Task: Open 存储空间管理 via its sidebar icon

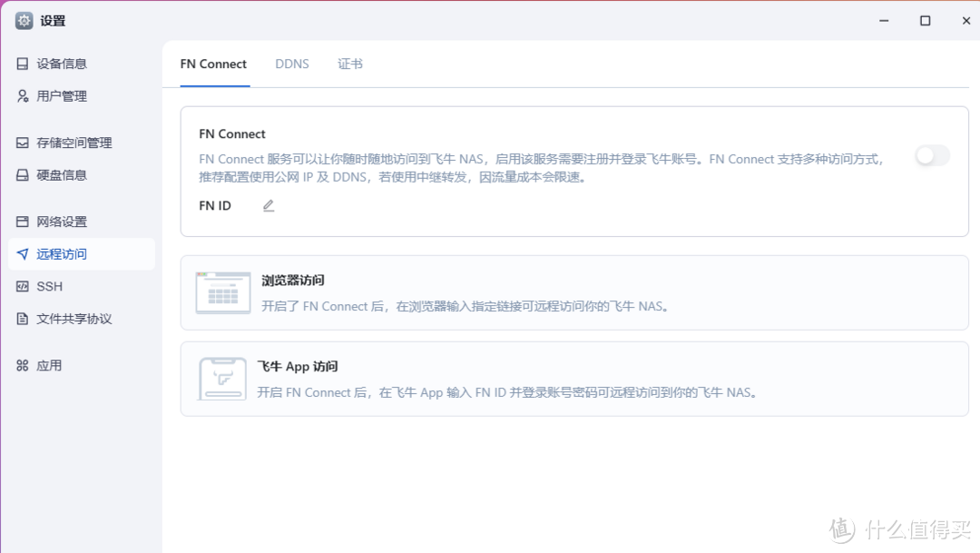Action: coord(24,143)
